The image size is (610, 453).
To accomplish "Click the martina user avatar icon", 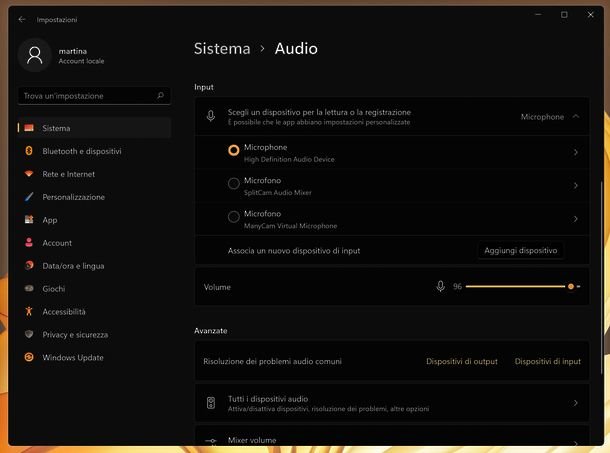I will (35, 55).
